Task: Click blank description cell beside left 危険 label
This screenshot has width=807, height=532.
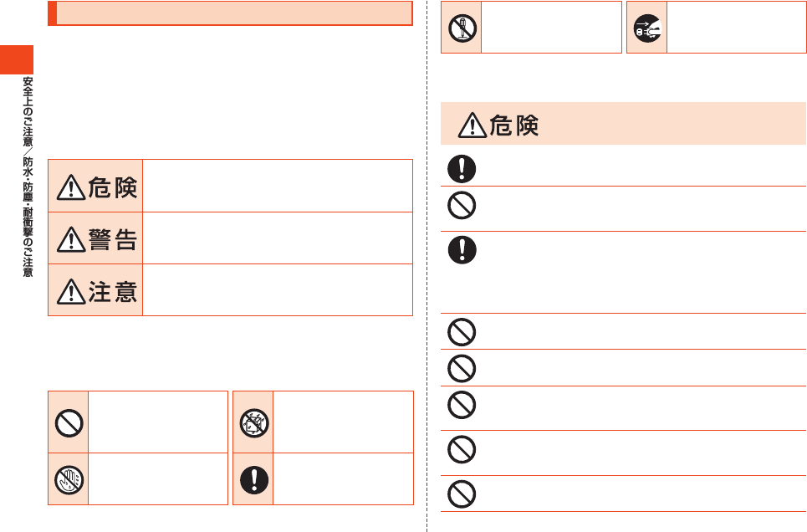Action: click(x=278, y=186)
